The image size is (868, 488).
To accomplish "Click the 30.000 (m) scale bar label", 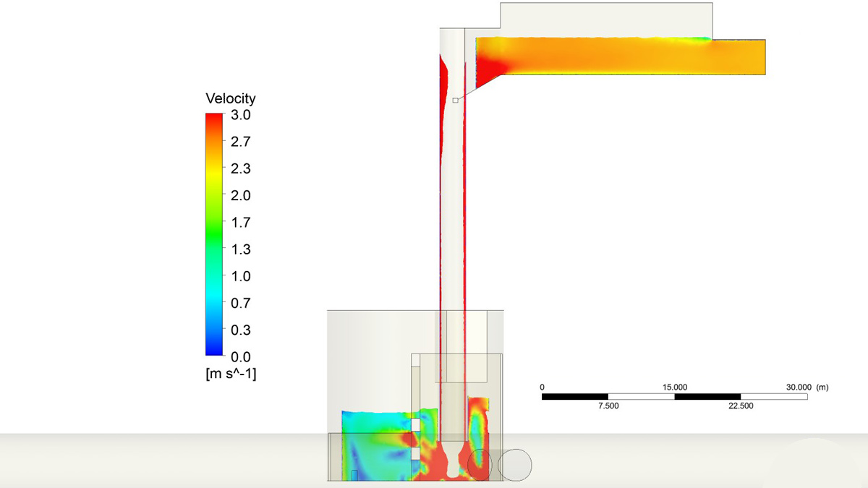I will click(807, 388).
